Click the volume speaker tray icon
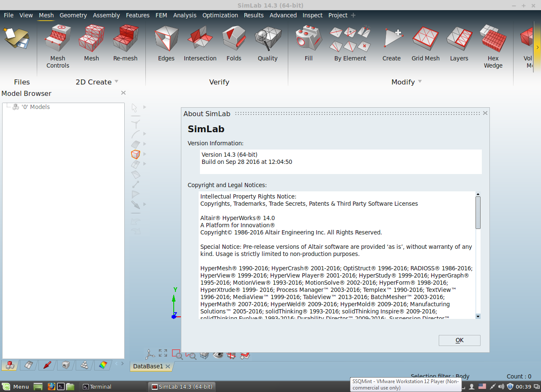 pyautogui.click(x=501, y=387)
